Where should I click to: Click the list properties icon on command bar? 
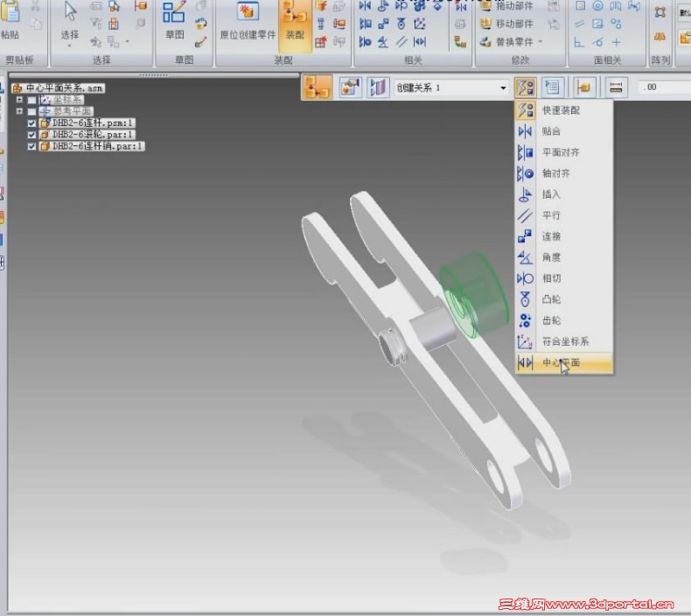552,87
